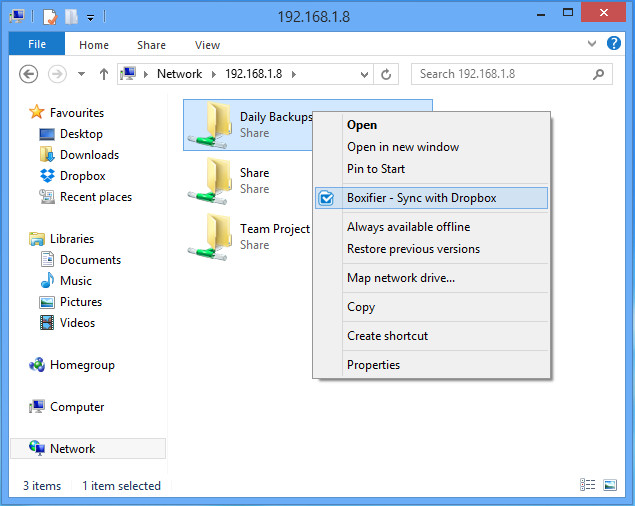
Task: Switch to details view icon in status bar
Action: tap(588, 485)
